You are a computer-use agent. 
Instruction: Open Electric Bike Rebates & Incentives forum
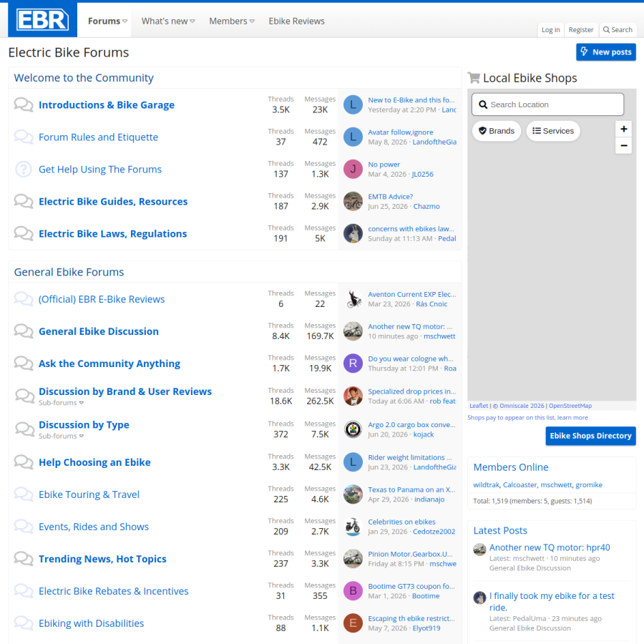(x=113, y=591)
